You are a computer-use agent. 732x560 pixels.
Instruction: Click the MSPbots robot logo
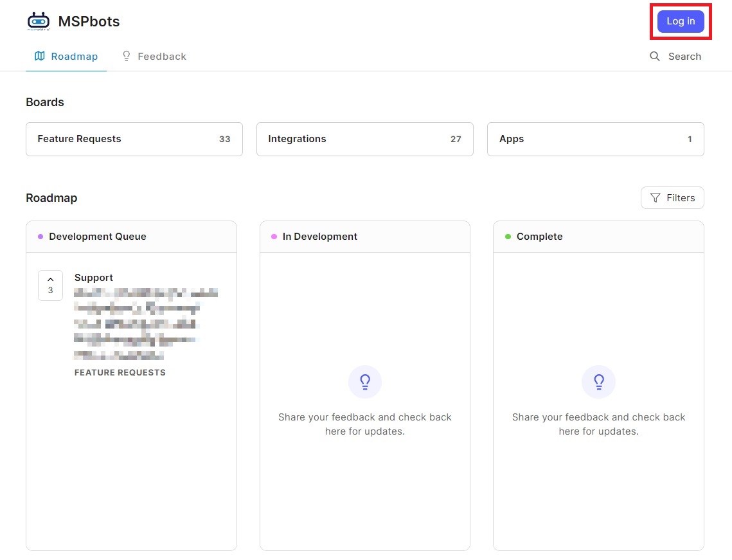[39, 21]
